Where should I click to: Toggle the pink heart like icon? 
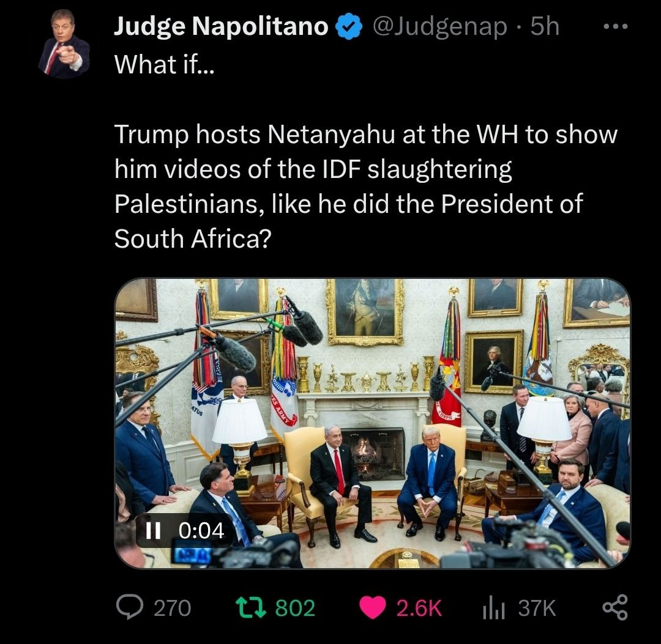373,608
